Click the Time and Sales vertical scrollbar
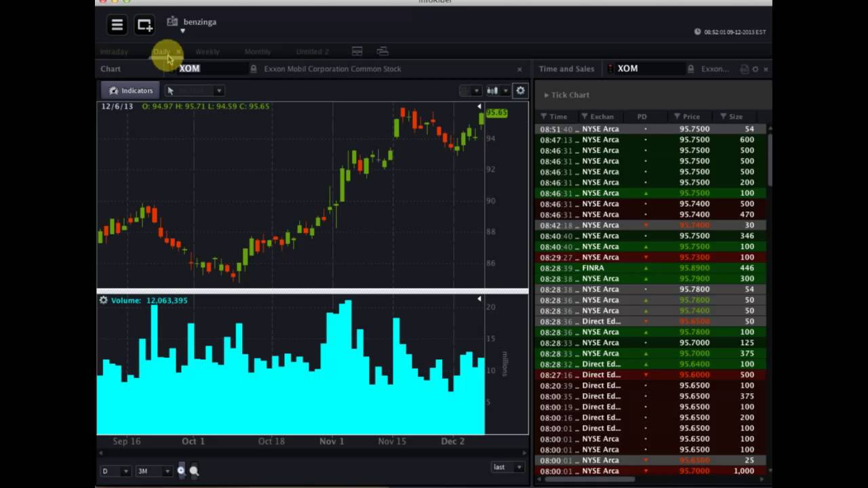 click(x=770, y=159)
